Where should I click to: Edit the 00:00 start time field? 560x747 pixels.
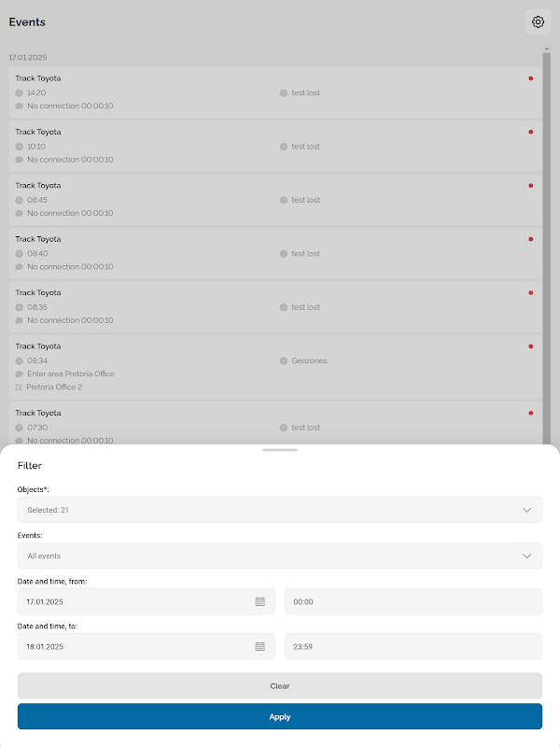pos(413,601)
